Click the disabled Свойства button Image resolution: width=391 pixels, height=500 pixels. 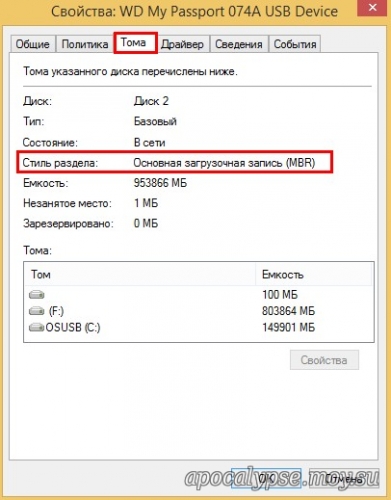(324, 360)
